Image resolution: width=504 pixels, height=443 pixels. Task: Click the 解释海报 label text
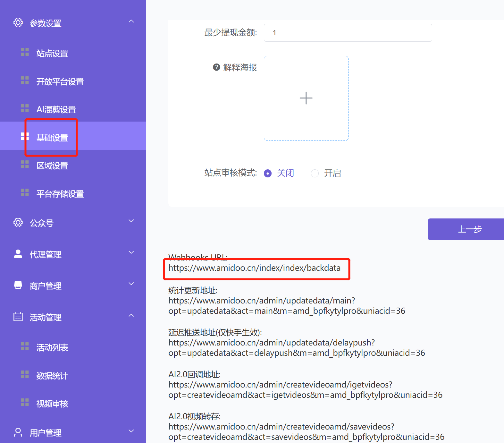pyautogui.click(x=240, y=67)
